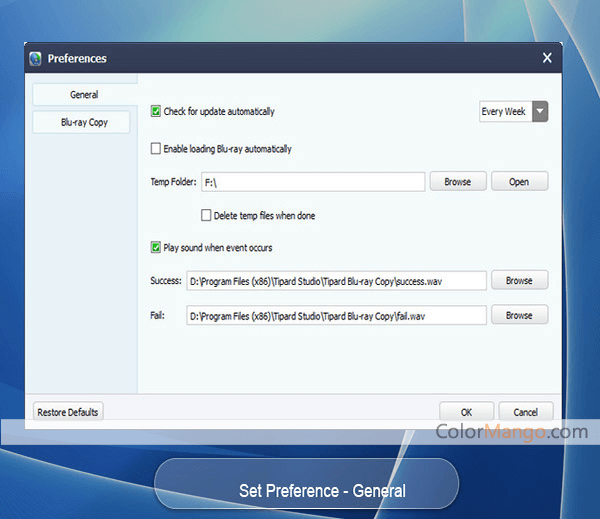Disable Check for update automatically
Screen dimensions: 600x519
coord(156,112)
